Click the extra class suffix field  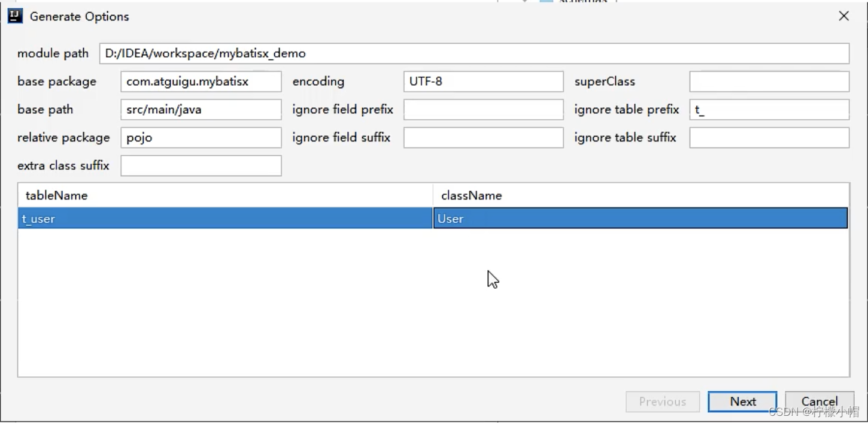(x=201, y=166)
